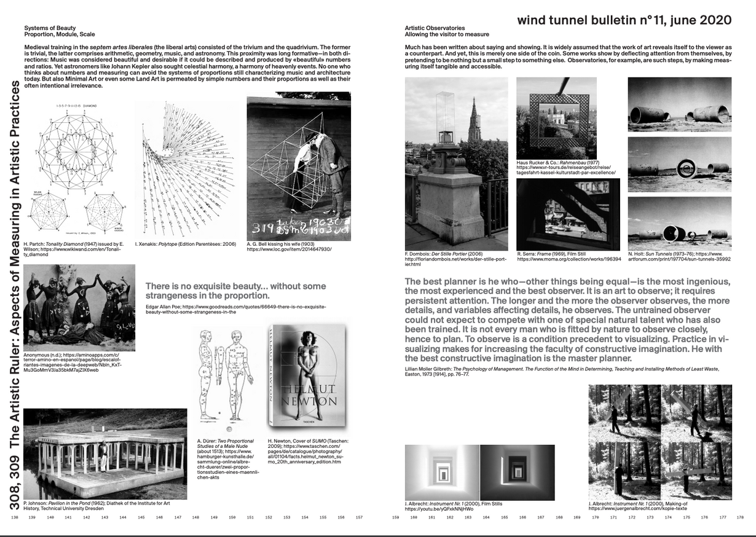
Task: Click page number 159 in the bottom ruler
Action: coord(395,518)
